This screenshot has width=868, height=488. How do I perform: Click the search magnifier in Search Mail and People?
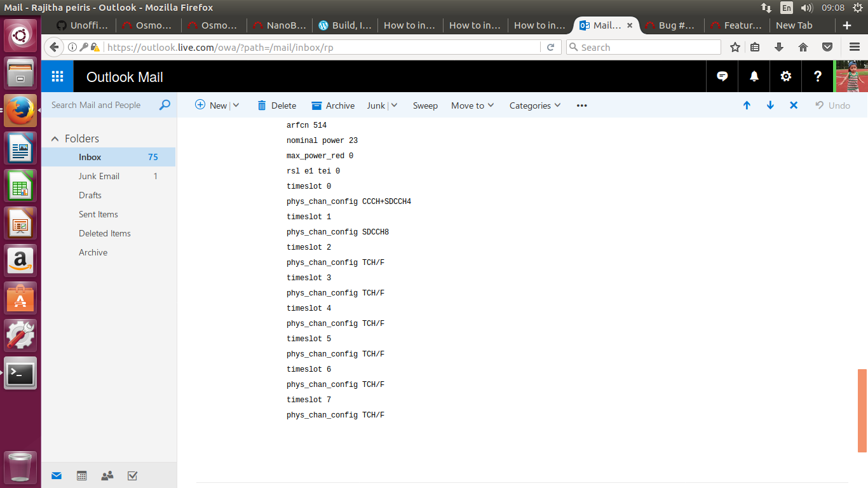point(165,105)
